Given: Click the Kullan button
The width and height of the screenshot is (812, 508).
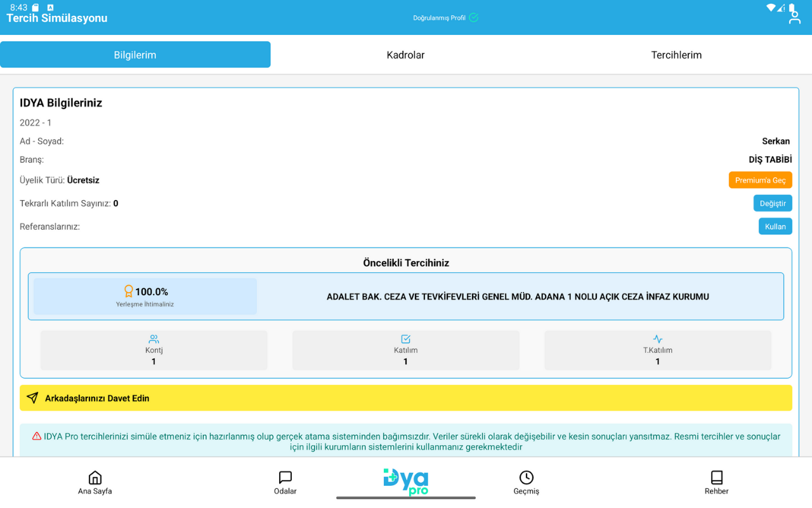Looking at the screenshot, I should click(775, 226).
